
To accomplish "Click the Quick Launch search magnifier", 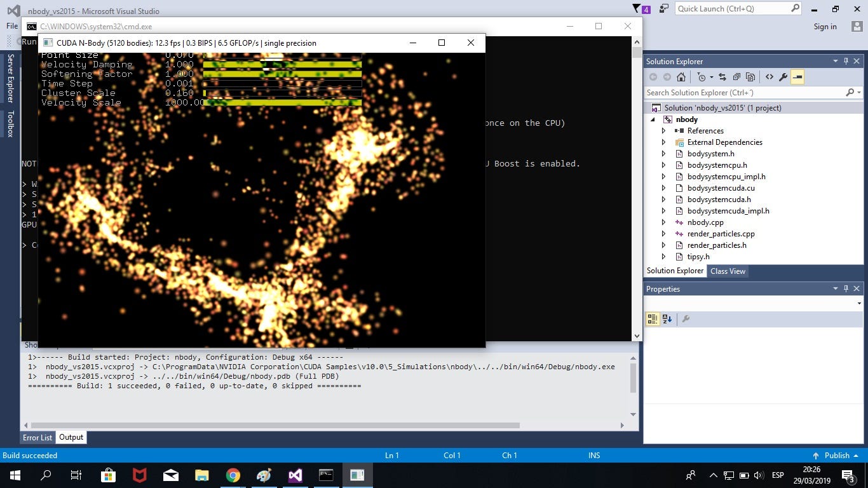I will [795, 8].
